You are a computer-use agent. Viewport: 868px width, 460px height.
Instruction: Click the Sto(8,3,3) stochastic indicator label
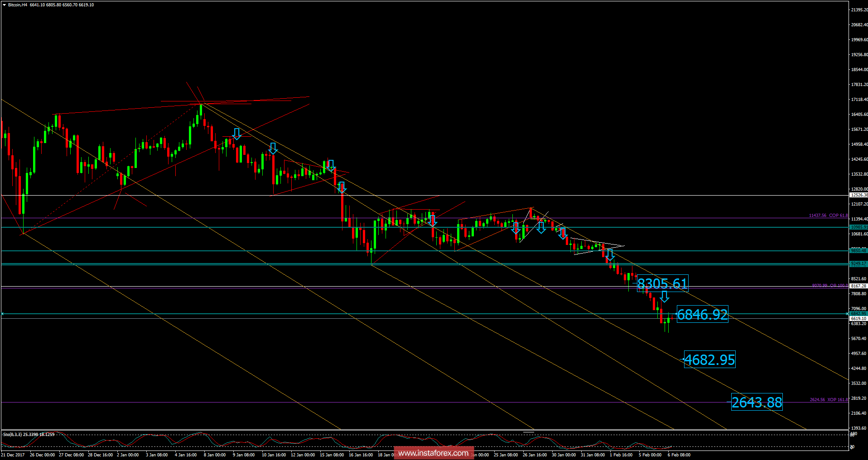coord(29,435)
